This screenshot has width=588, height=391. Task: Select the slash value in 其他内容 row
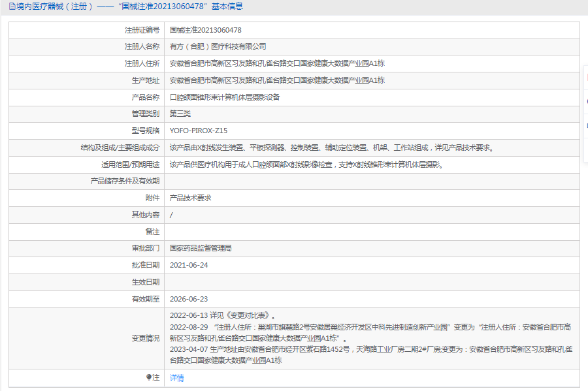point(171,215)
